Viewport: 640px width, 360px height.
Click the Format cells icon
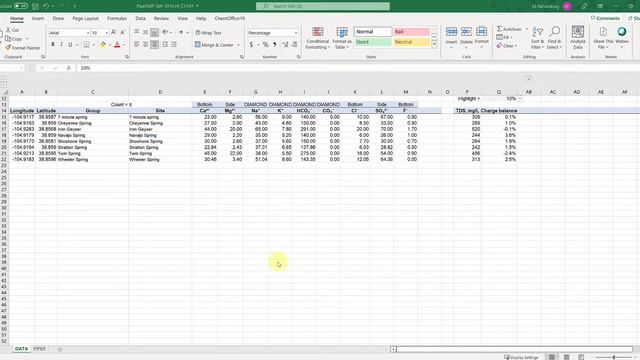(x=482, y=32)
